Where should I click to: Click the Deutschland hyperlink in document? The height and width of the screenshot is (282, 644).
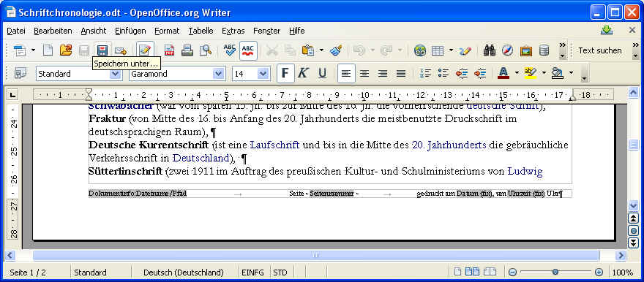pyautogui.click(x=201, y=158)
